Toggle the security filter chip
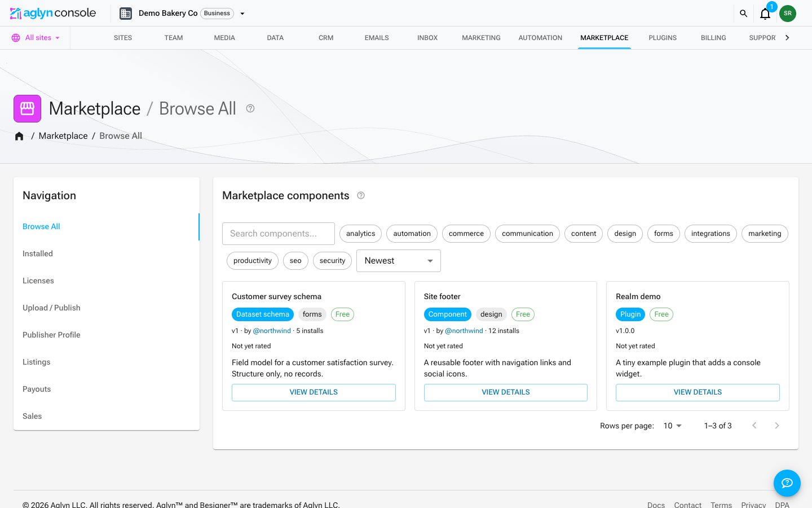Screen dimensions: 812x508 pos(333,261)
